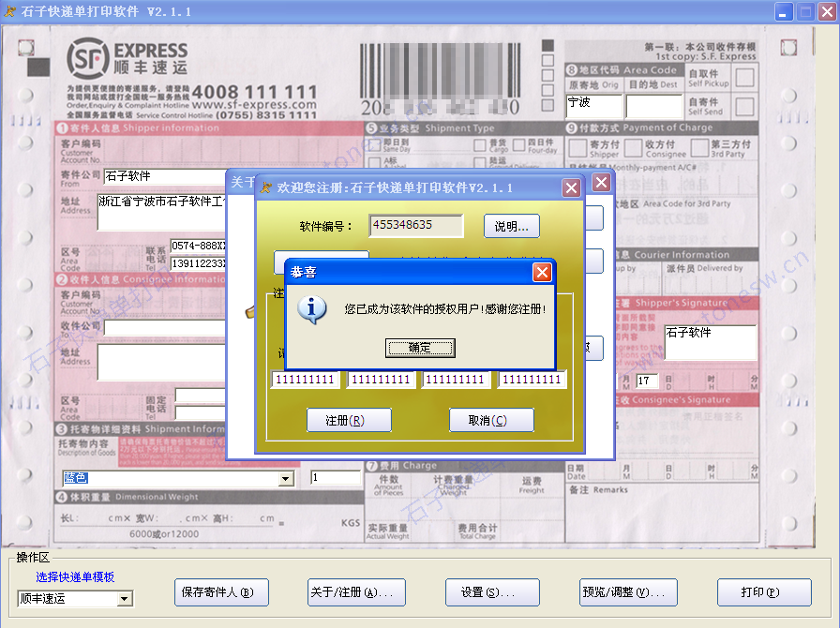This screenshot has width=840, height=628.
Task: Open 关于/注册(A)... button
Action: tap(356, 592)
